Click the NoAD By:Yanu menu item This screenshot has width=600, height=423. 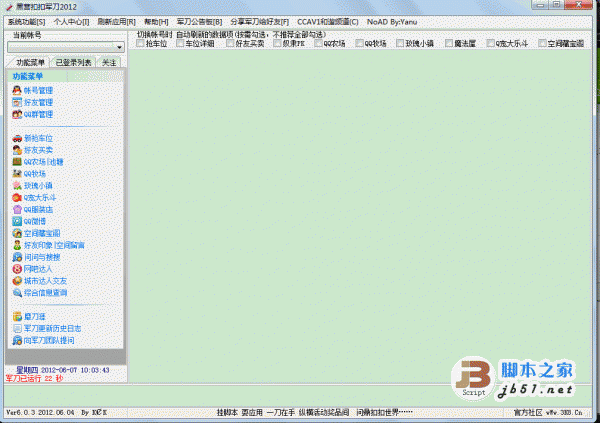click(x=392, y=22)
